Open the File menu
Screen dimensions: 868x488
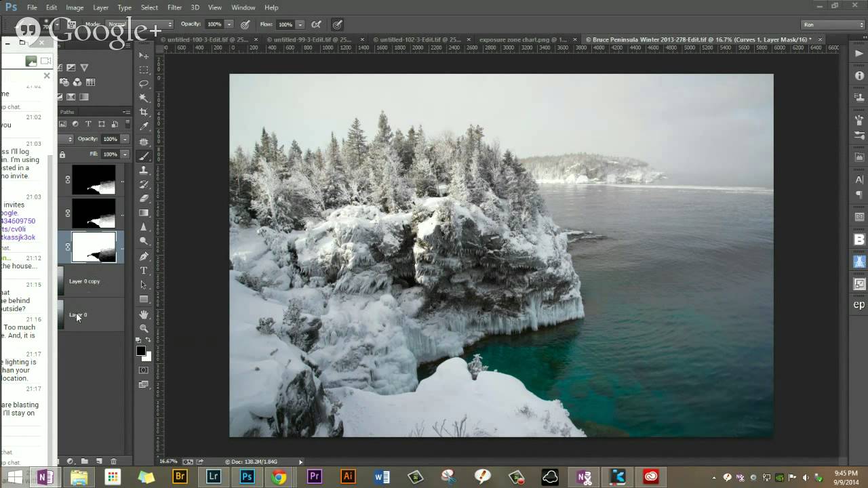click(32, 7)
